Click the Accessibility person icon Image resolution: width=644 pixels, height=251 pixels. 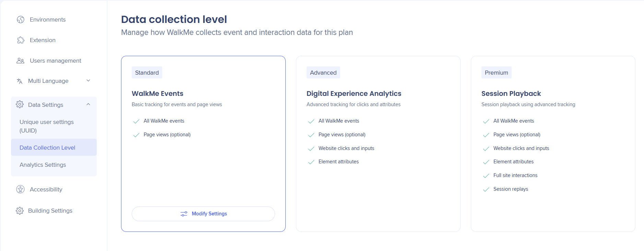point(21,189)
